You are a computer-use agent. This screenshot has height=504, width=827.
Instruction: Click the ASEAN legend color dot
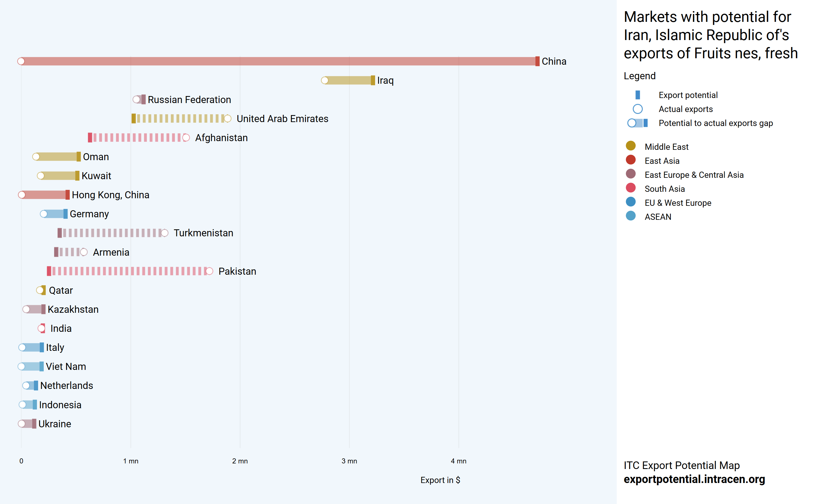pos(631,216)
